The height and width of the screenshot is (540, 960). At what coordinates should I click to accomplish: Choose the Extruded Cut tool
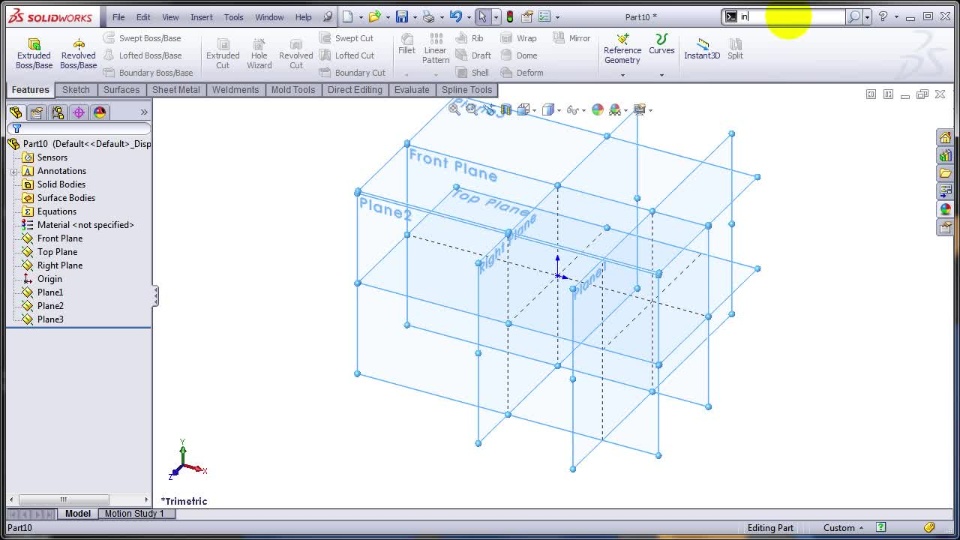223,53
